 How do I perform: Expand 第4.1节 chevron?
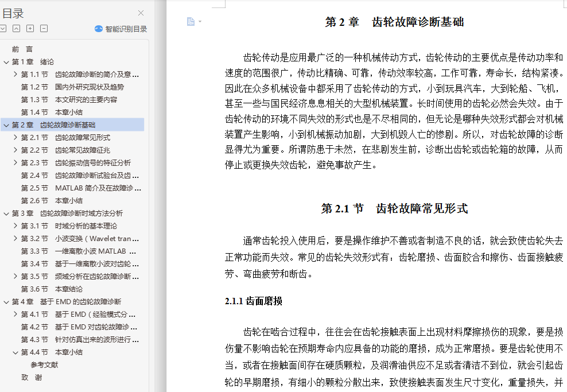[15, 315]
